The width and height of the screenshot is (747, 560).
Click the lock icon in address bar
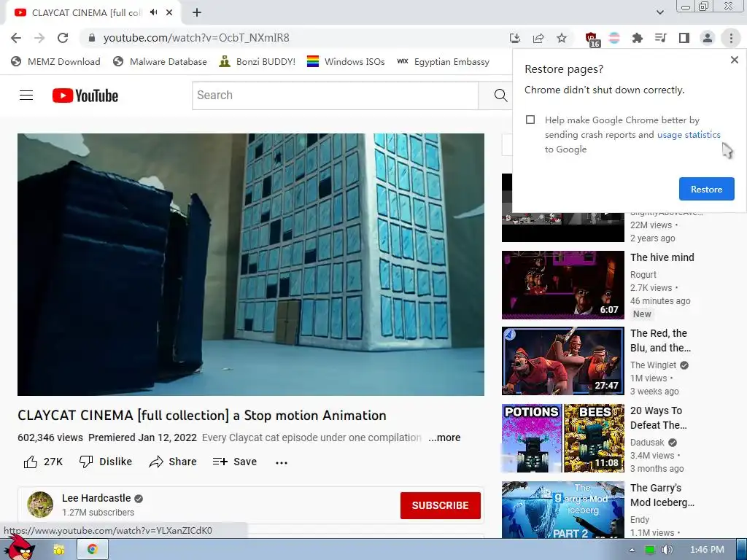click(92, 38)
